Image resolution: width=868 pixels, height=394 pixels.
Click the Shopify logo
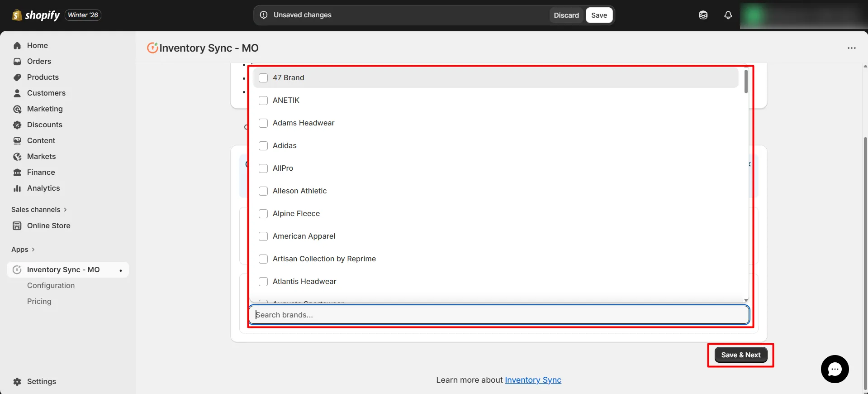click(x=36, y=15)
